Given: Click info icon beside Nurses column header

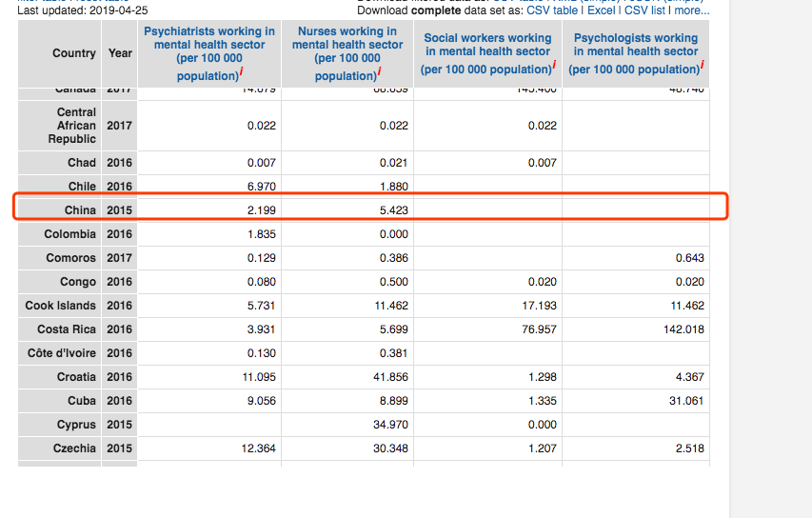Looking at the screenshot, I should click(x=379, y=72).
